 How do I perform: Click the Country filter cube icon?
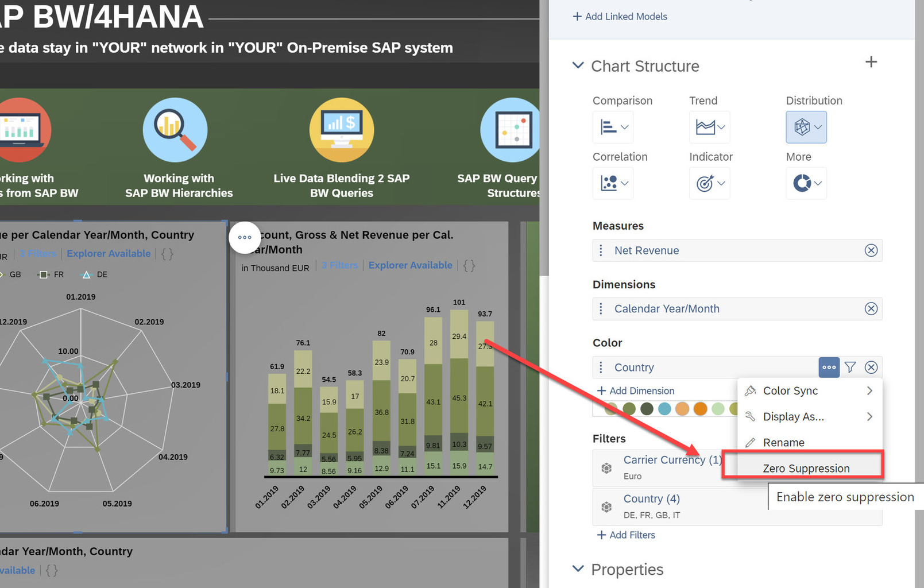606,507
